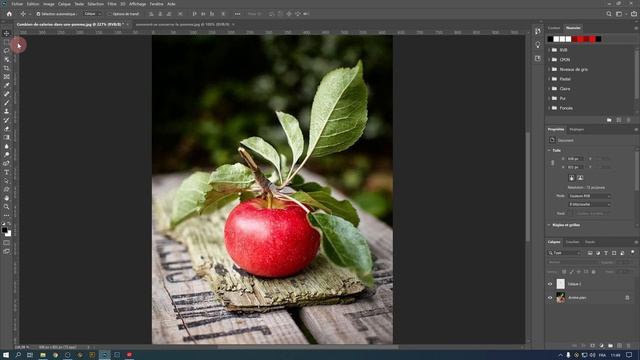640x360 pixels.
Task: Select the Clone Stamp tool
Action: pos(6,111)
